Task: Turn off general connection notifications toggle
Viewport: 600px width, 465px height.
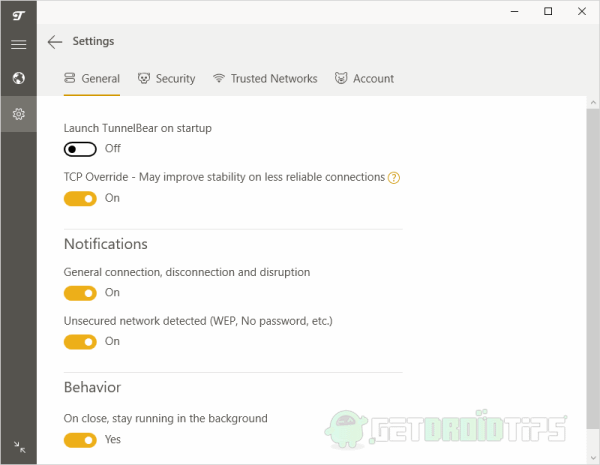Action: point(80,293)
